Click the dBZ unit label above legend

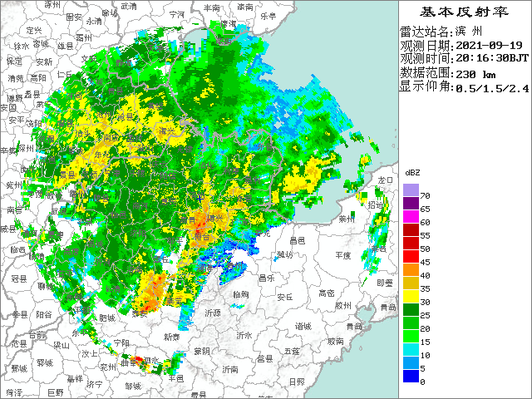(411, 171)
